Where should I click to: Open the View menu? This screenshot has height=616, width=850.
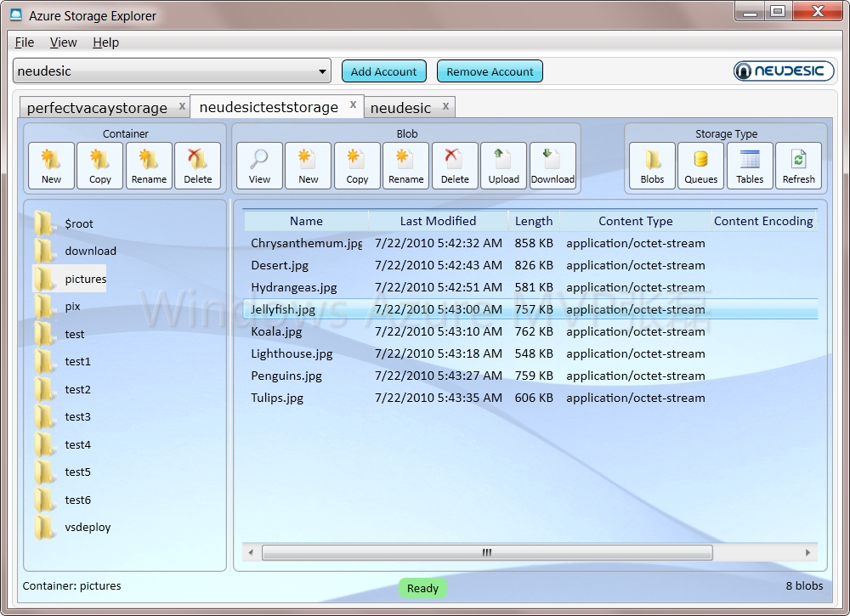(64, 42)
